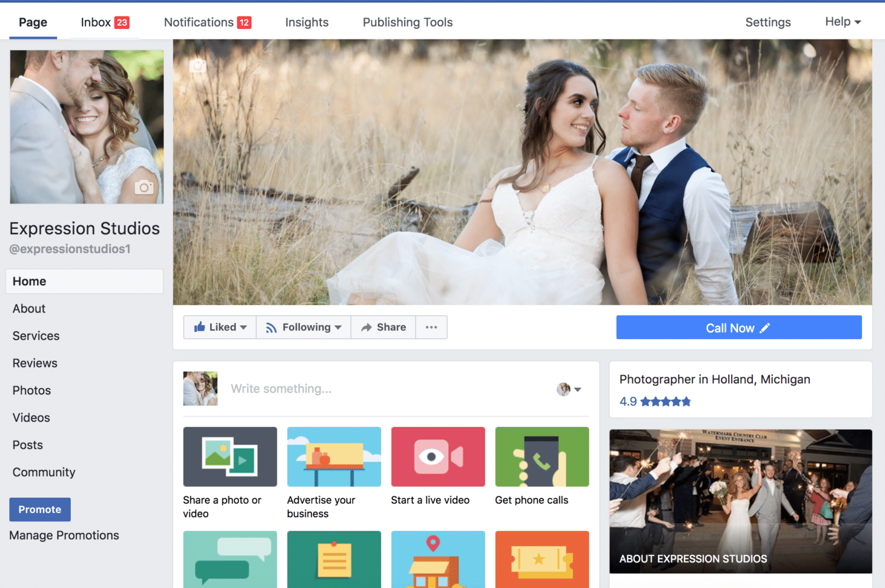Open the three-dots more options button
This screenshot has width=885, height=588.
[431, 327]
